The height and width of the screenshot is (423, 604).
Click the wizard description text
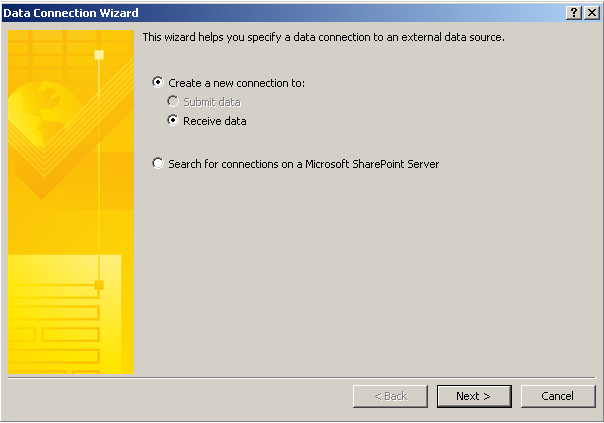point(324,37)
